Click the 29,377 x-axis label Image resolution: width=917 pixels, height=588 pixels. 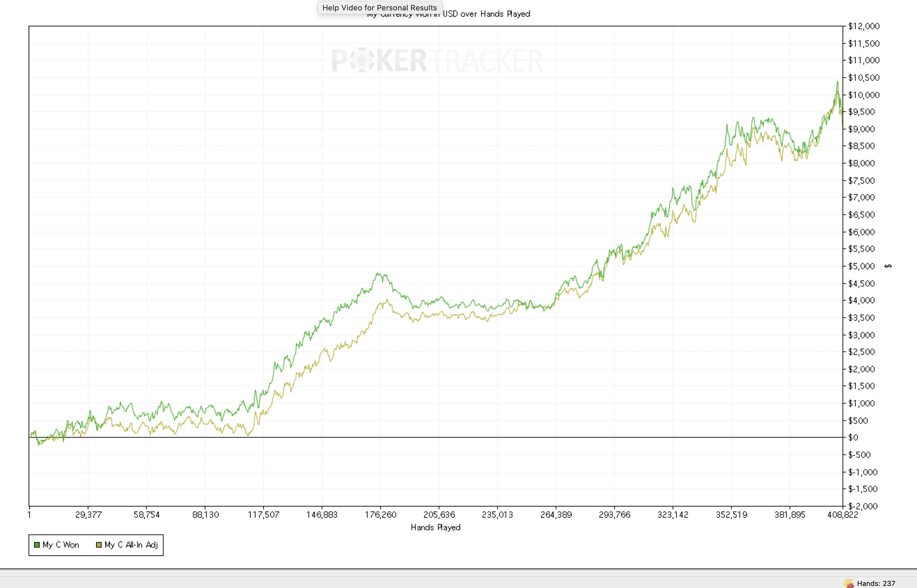pyautogui.click(x=88, y=515)
